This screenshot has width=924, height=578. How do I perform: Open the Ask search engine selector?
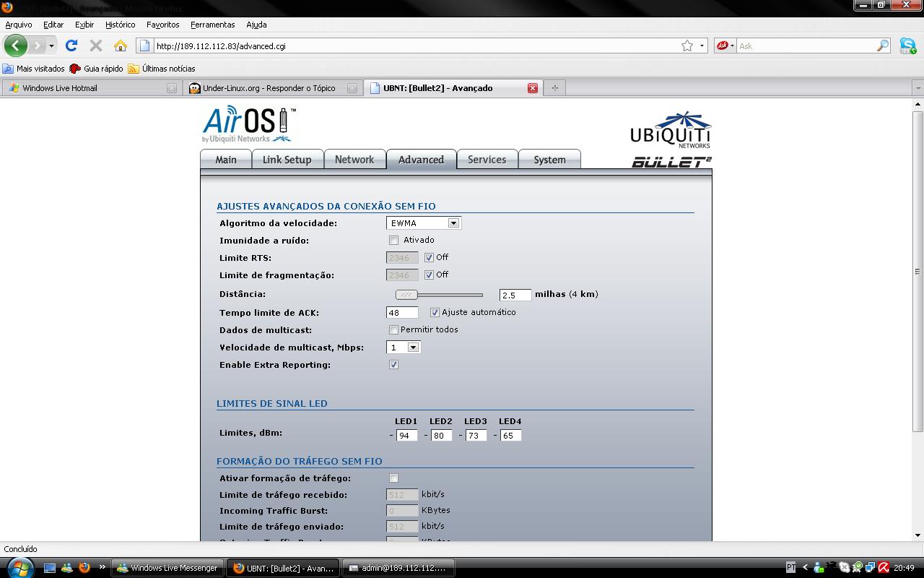[724, 46]
